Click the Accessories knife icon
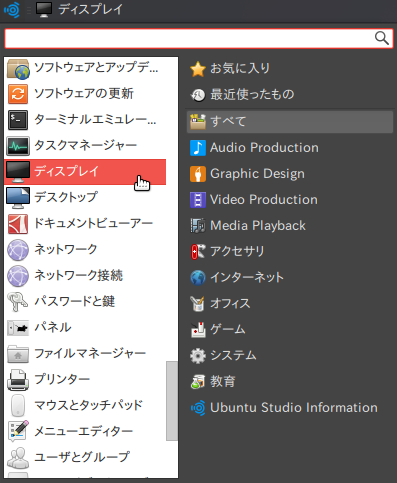 [x=198, y=252]
